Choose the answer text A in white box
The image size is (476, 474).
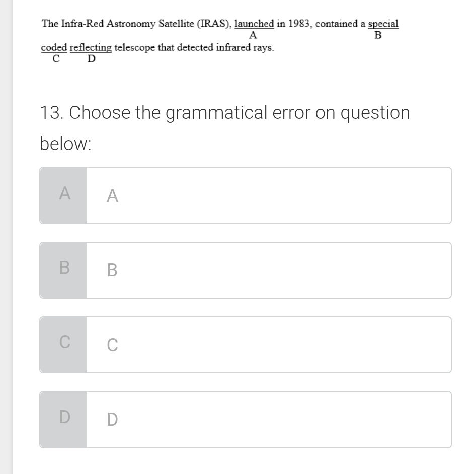tap(113, 196)
